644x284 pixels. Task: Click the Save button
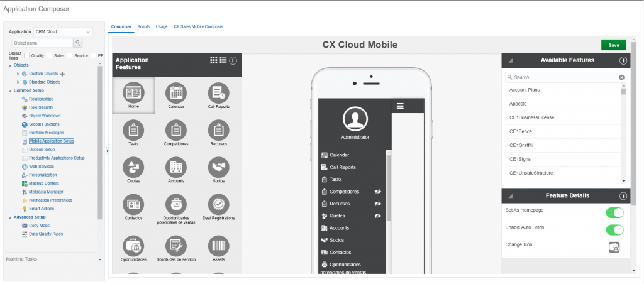tap(614, 45)
